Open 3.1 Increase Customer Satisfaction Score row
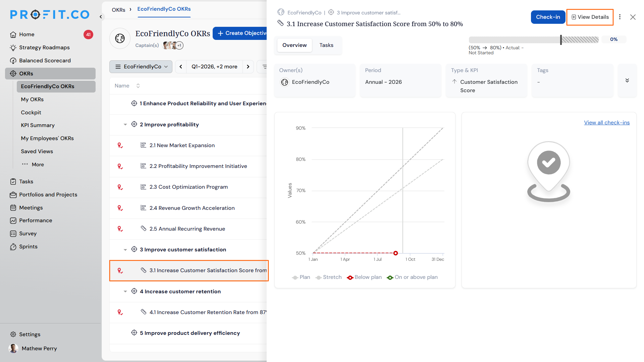Screen dimensions: 644x362 click(x=189, y=270)
